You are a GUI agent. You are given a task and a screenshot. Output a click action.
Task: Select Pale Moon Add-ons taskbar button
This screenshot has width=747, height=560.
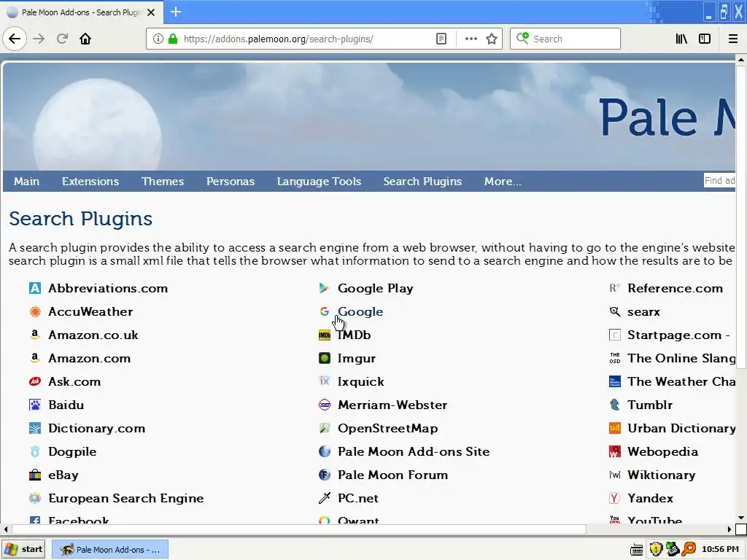point(109,549)
